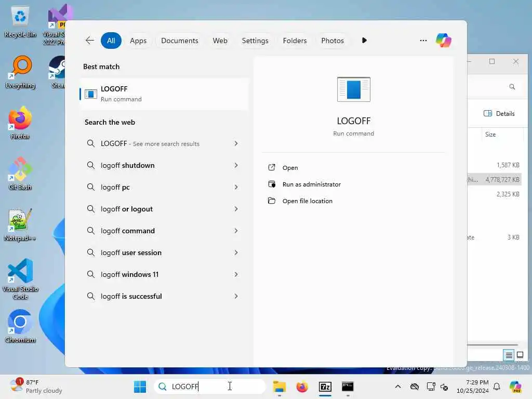Switch to the Apps filter tab
The image size is (532, 399).
(138, 41)
